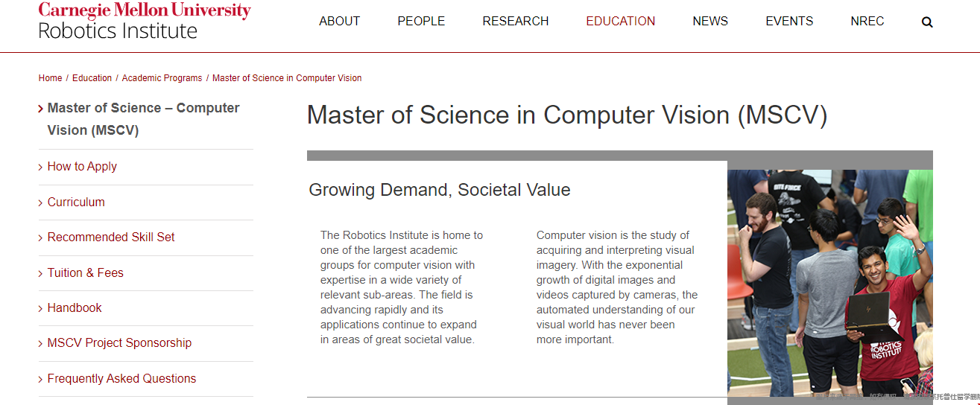This screenshot has width=980, height=405.
Task: Open the search magnifier icon
Action: 927,22
